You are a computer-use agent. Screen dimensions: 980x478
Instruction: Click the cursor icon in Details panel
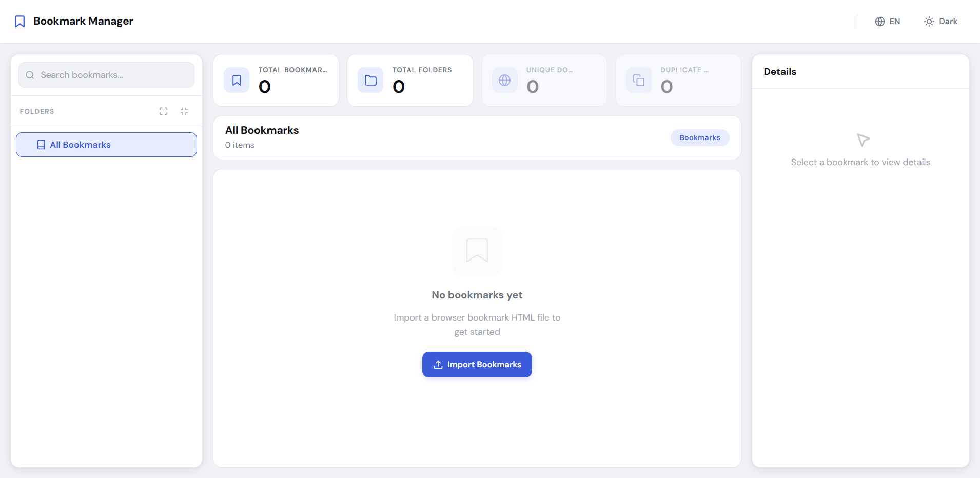coord(863,140)
